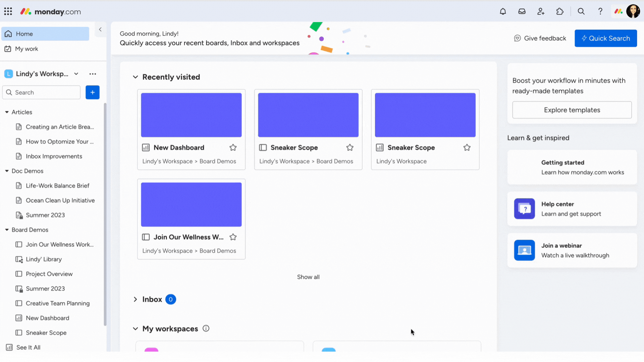Click the Lindy's Workspace avatar icon
This screenshot has width=644, height=362.
tap(9, 74)
